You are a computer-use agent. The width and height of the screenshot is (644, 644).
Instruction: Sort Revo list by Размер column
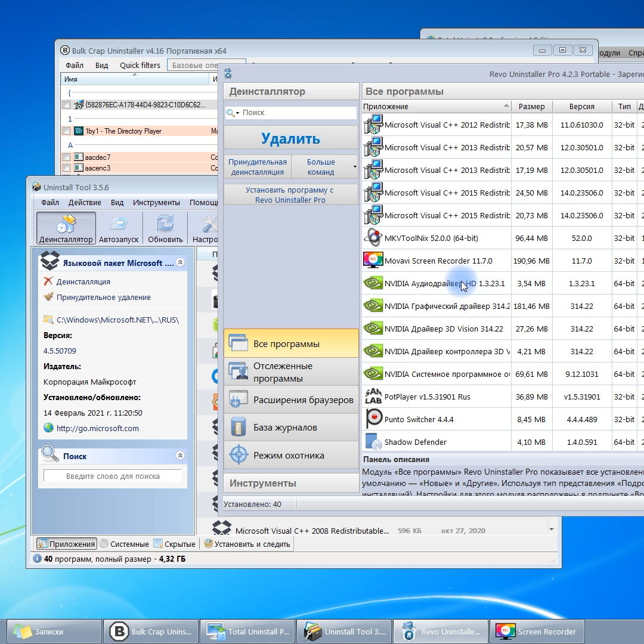531,106
